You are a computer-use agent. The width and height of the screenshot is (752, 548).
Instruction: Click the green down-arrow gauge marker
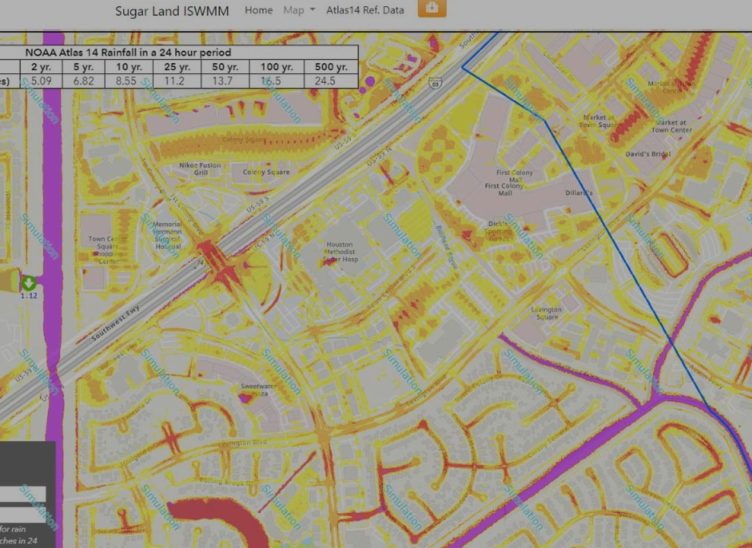tap(29, 283)
